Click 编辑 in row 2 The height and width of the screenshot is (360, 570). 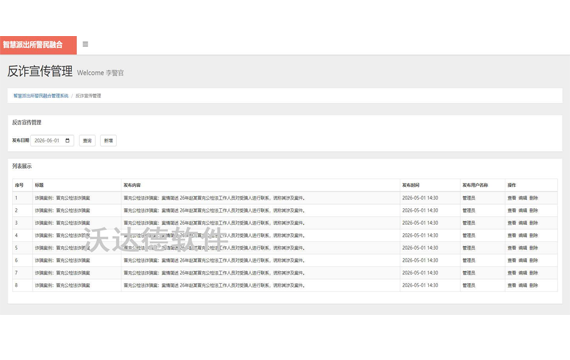(x=523, y=211)
